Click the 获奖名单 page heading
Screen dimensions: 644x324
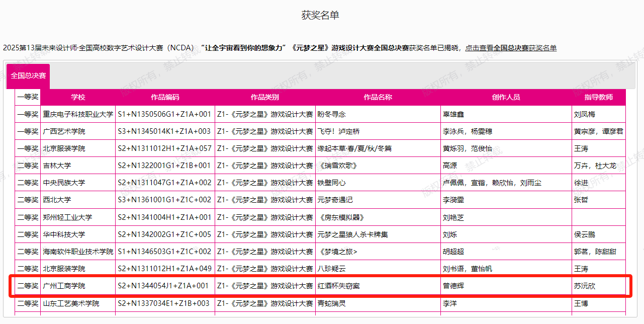point(320,15)
